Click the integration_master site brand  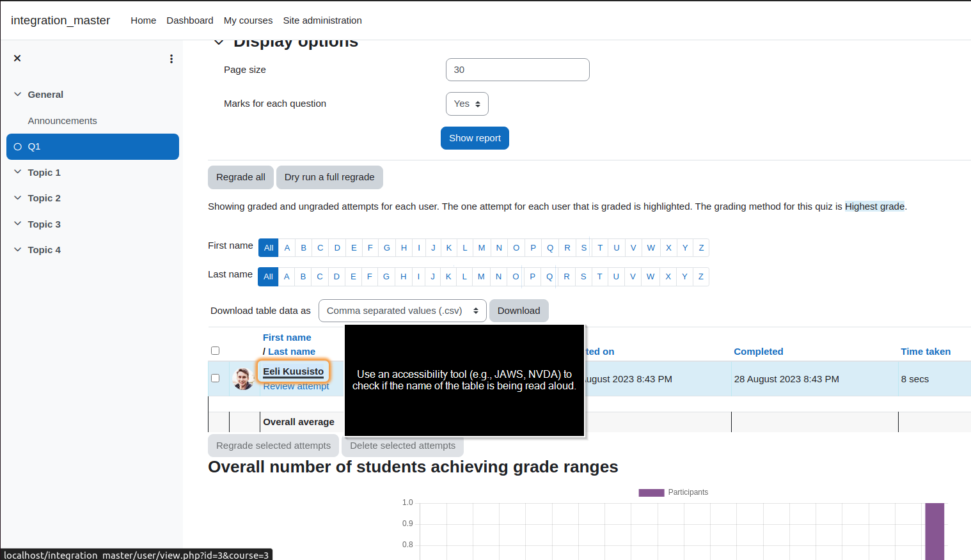click(x=60, y=20)
